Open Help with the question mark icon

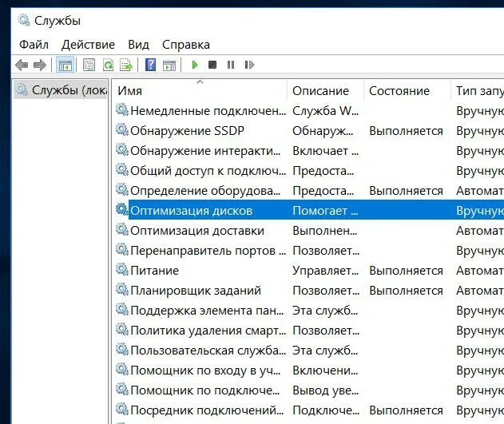tap(150, 65)
